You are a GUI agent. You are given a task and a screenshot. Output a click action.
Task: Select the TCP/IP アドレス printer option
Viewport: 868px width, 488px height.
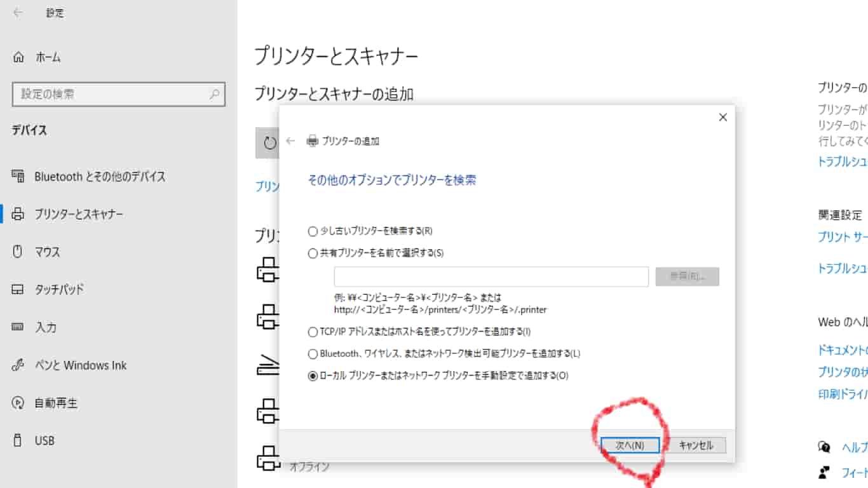tap(311, 331)
